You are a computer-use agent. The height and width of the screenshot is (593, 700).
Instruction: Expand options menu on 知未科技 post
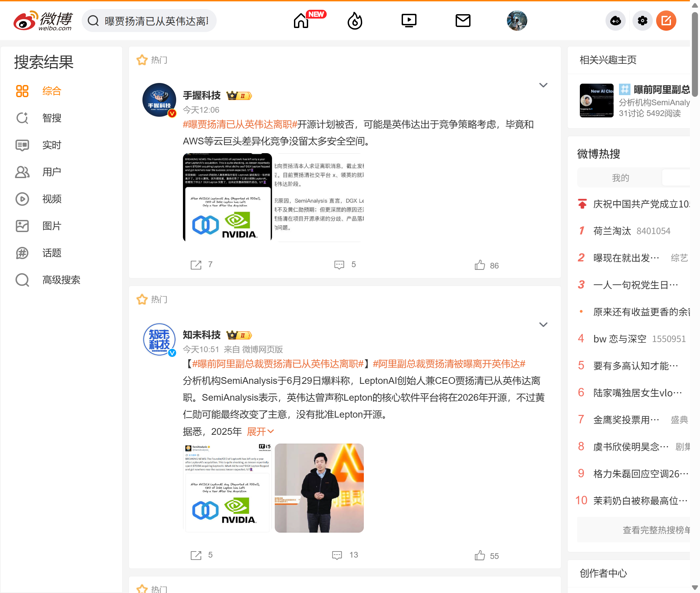543,325
